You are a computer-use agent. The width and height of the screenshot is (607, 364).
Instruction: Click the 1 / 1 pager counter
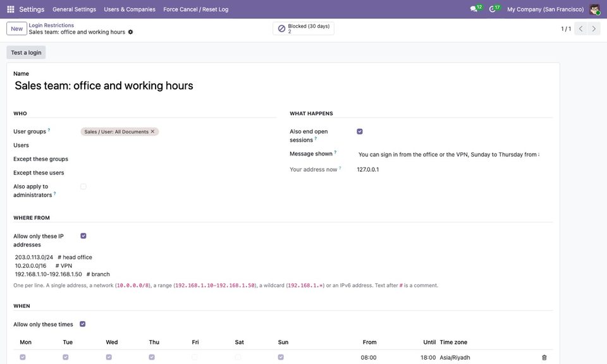(x=565, y=28)
